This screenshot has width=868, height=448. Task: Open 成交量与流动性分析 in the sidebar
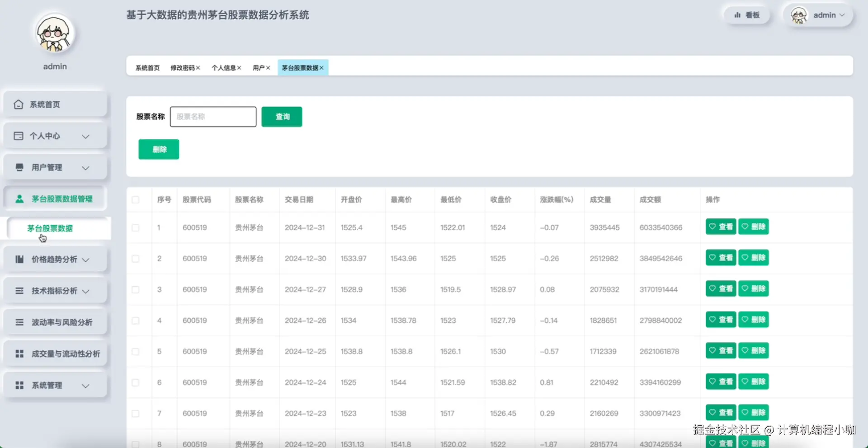pos(55,354)
